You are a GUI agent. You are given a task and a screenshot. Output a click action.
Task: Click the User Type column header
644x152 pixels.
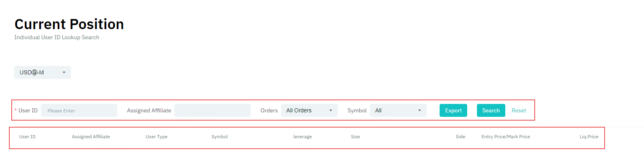pyautogui.click(x=157, y=137)
